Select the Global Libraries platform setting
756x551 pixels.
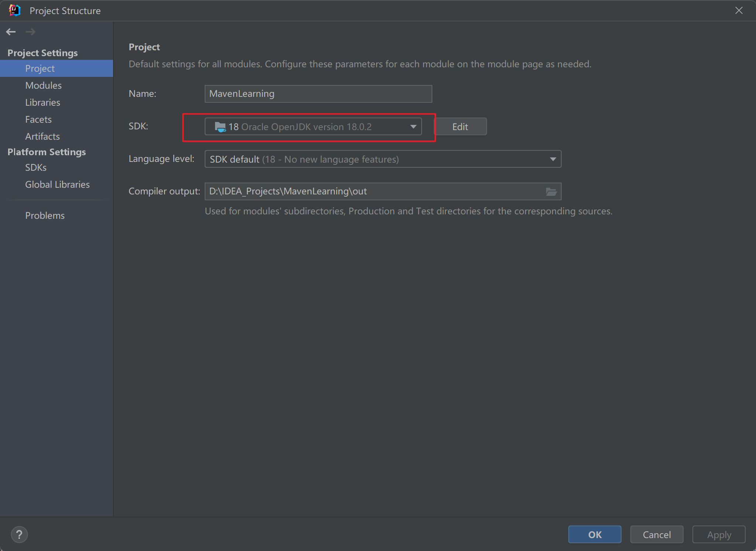point(57,184)
